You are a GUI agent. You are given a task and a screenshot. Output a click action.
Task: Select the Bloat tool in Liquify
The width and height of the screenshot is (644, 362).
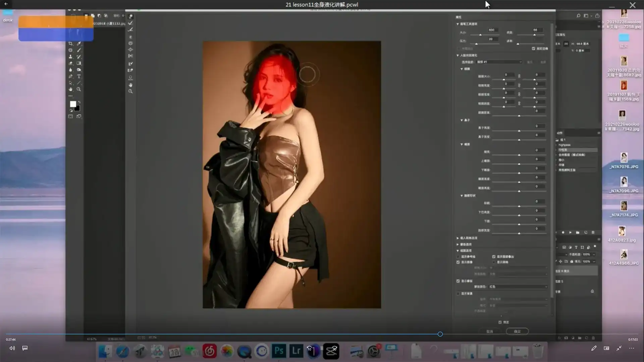130,50
